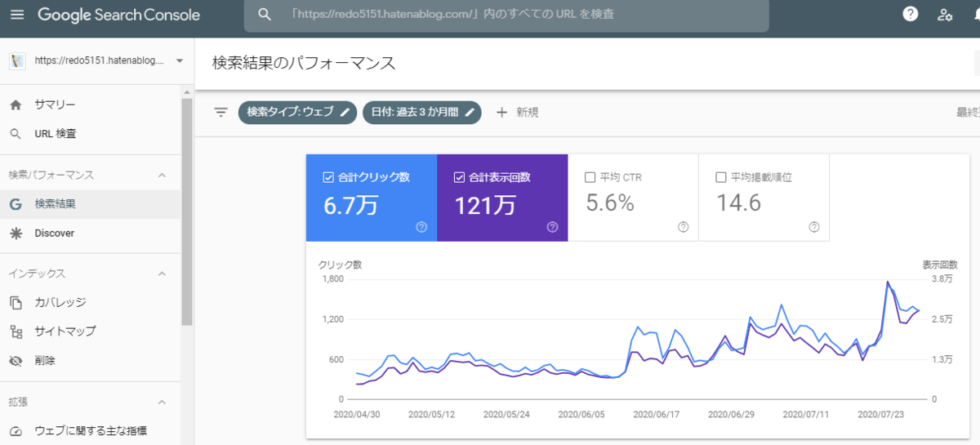Click help icon on 平均 CTR card

684,227
